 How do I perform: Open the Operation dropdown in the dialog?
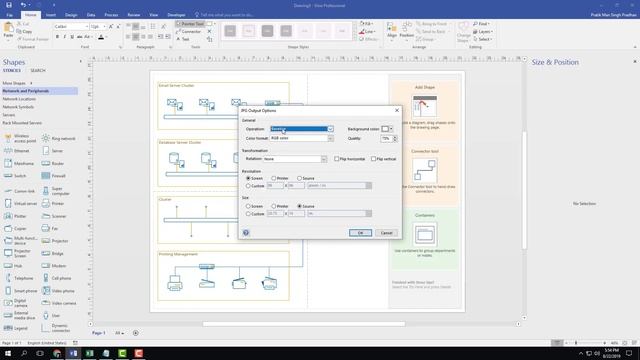click(330, 129)
